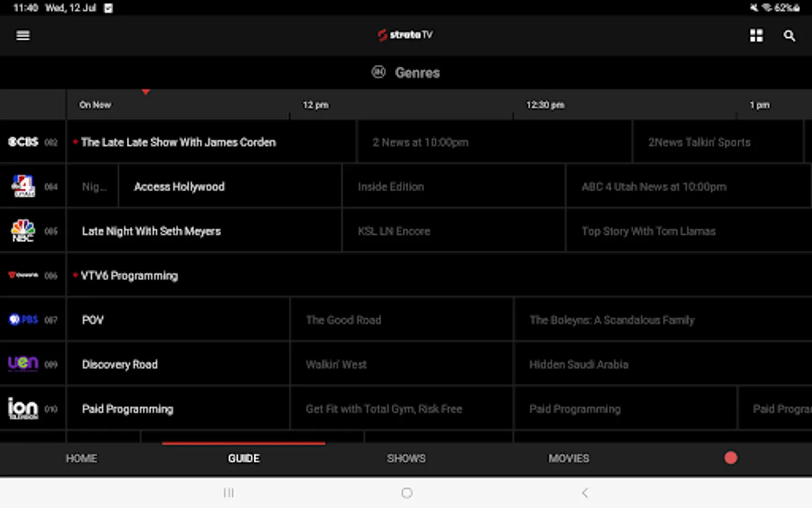Select the channel 006 logo
This screenshot has height=508, width=812.
[x=23, y=275]
